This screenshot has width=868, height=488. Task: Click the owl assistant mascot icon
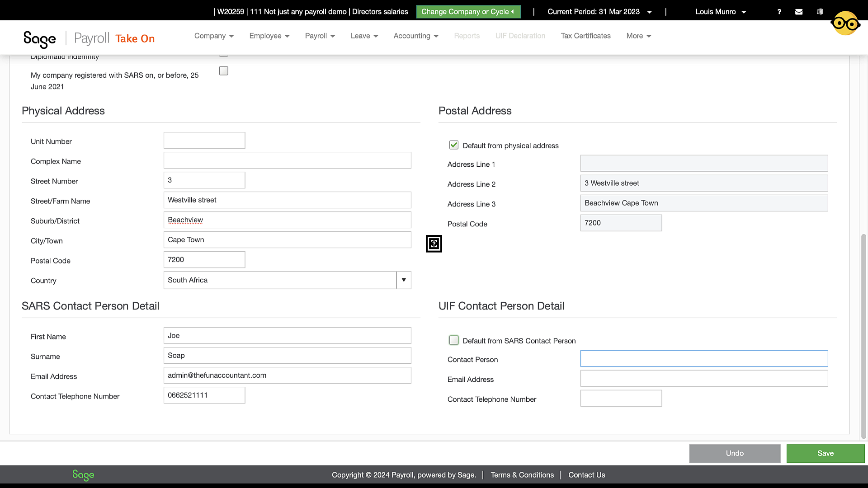pyautogui.click(x=845, y=23)
